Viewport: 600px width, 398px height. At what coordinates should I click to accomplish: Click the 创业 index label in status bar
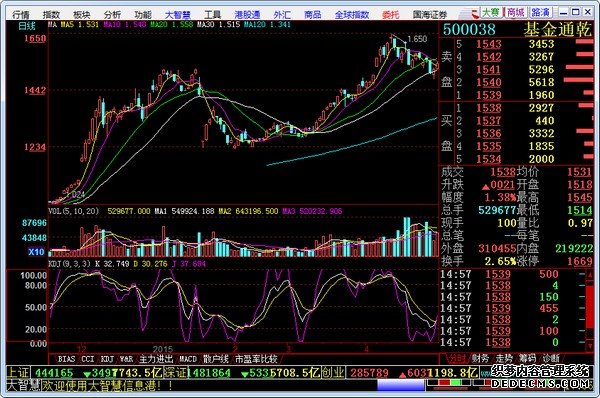click(x=333, y=372)
